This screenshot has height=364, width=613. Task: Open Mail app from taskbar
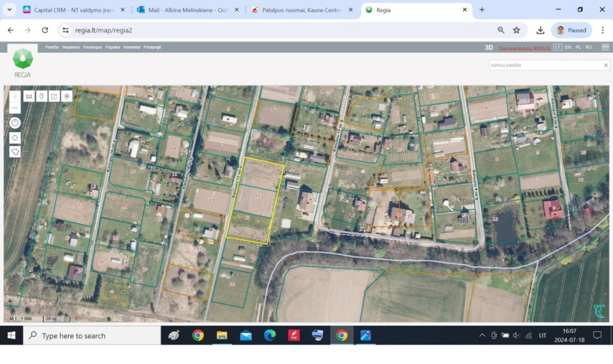point(246,335)
